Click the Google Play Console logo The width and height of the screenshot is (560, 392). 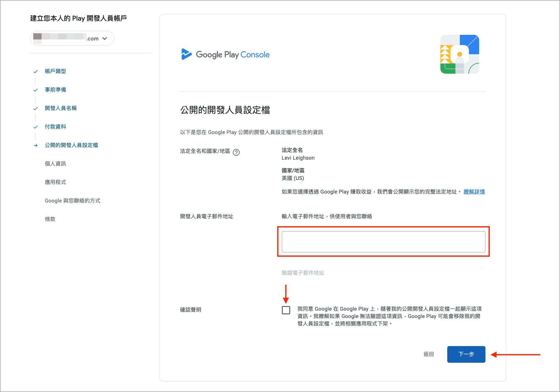[225, 55]
